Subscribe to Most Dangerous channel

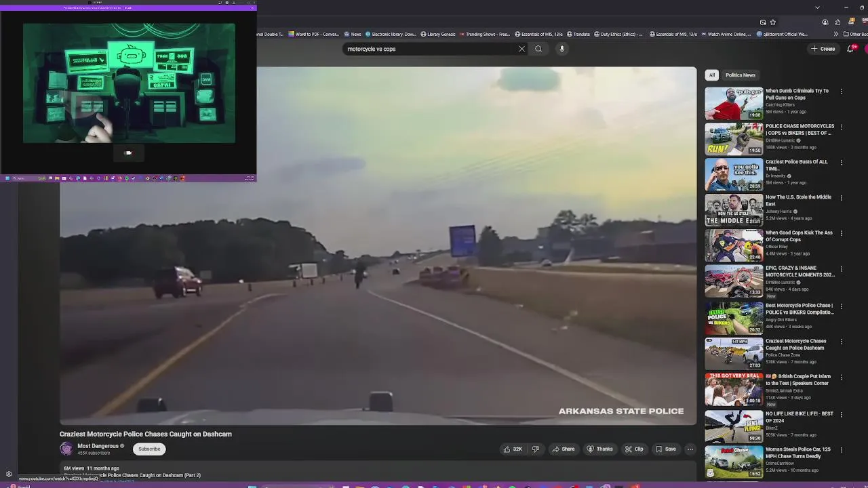[149, 449]
